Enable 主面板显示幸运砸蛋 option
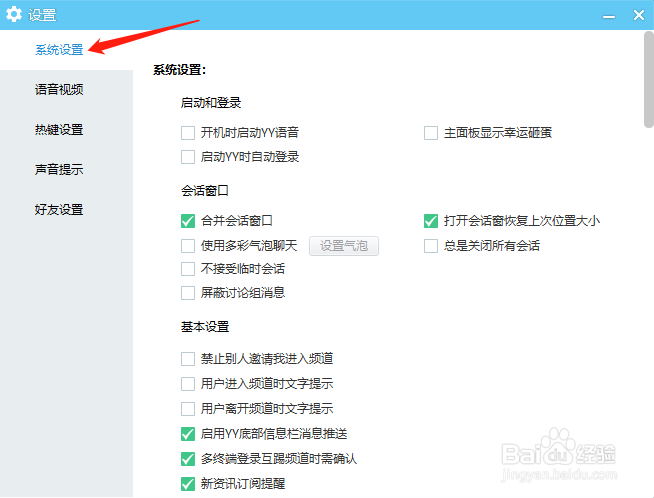 pos(431,133)
